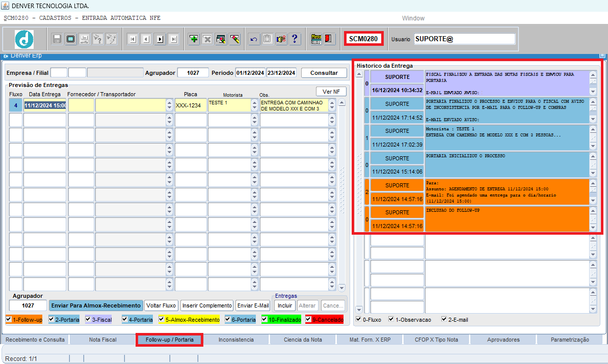
Task: Click the Execute Query flashlight-lightning icon
Action: click(111, 39)
